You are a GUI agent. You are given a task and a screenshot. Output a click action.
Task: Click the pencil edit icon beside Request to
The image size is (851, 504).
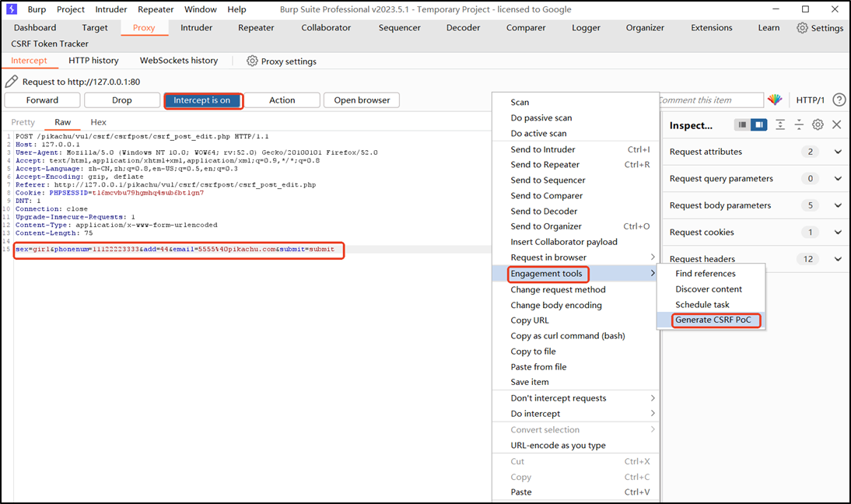(12, 82)
